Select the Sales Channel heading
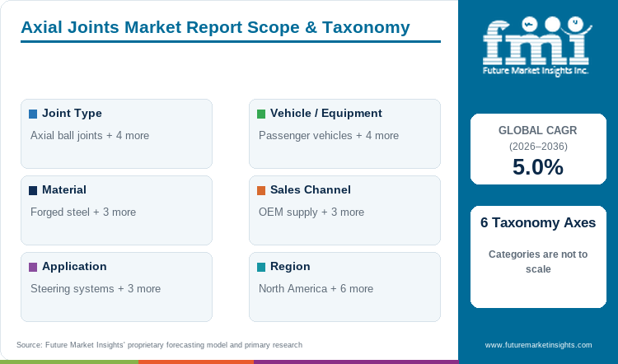The width and height of the screenshot is (618, 364). point(311,190)
